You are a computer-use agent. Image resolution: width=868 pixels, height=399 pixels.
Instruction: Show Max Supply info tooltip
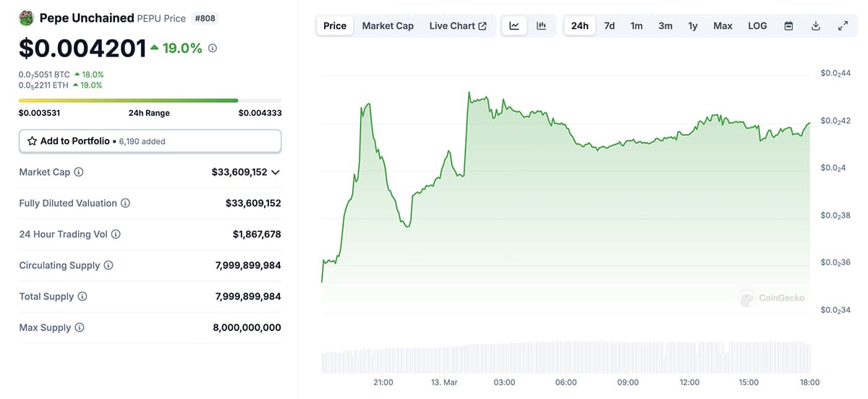(x=80, y=328)
